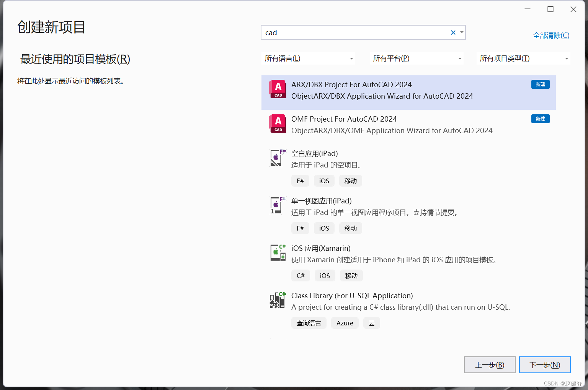
Task: Click the F# single view iPad icon
Action: coord(278,205)
